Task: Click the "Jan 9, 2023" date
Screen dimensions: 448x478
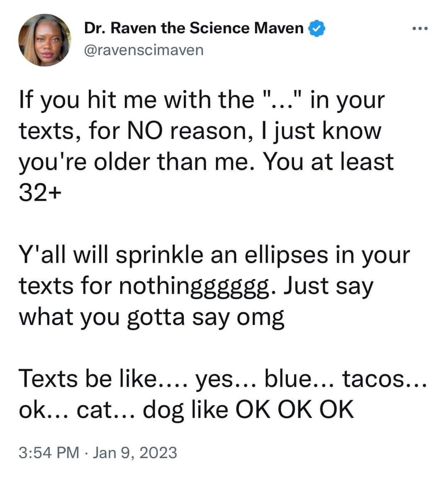Action: (135, 452)
